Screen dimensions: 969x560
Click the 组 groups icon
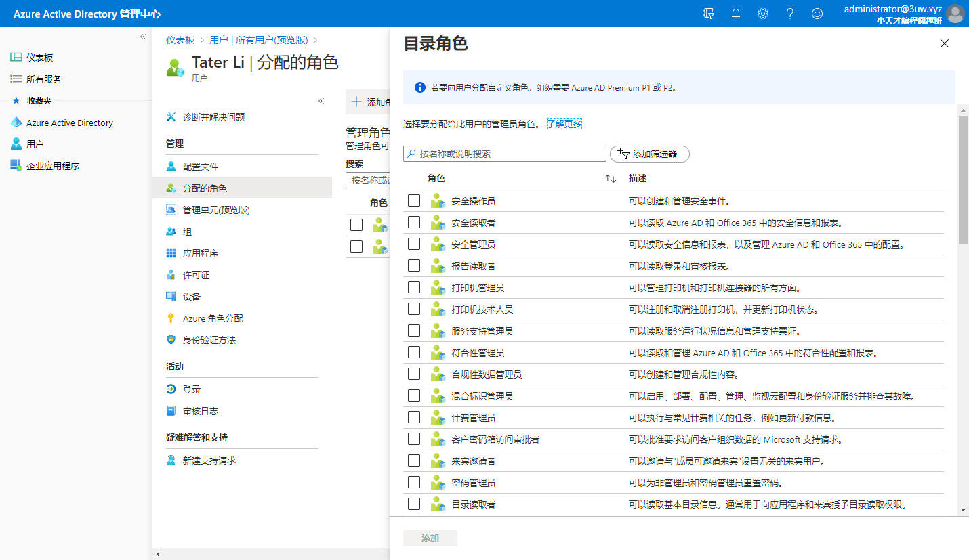(x=171, y=232)
